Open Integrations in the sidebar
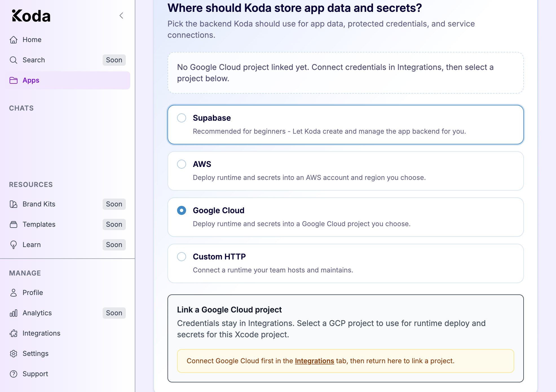Viewport: 556px width, 392px height. pyautogui.click(x=67, y=333)
